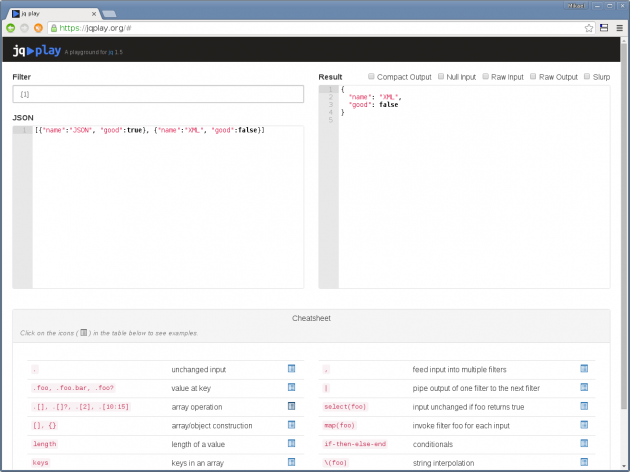Viewport: 630px width, 472px height.
Task: Click in the Filter input field
Action: click(x=158, y=94)
